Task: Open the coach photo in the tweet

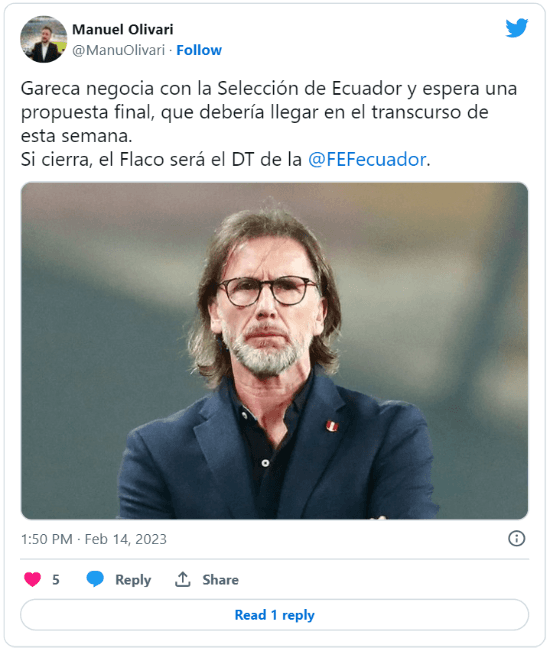Action: click(x=274, y=351)
